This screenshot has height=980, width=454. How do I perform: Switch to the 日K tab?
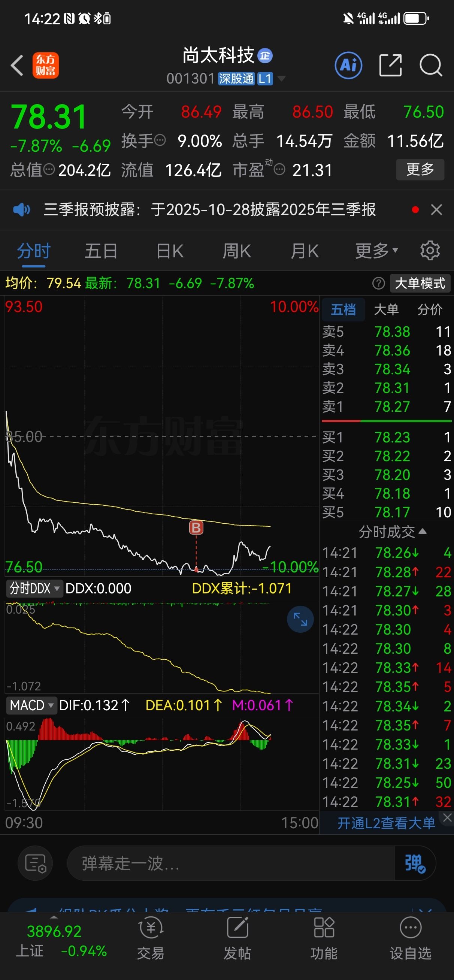coord(170,251)
